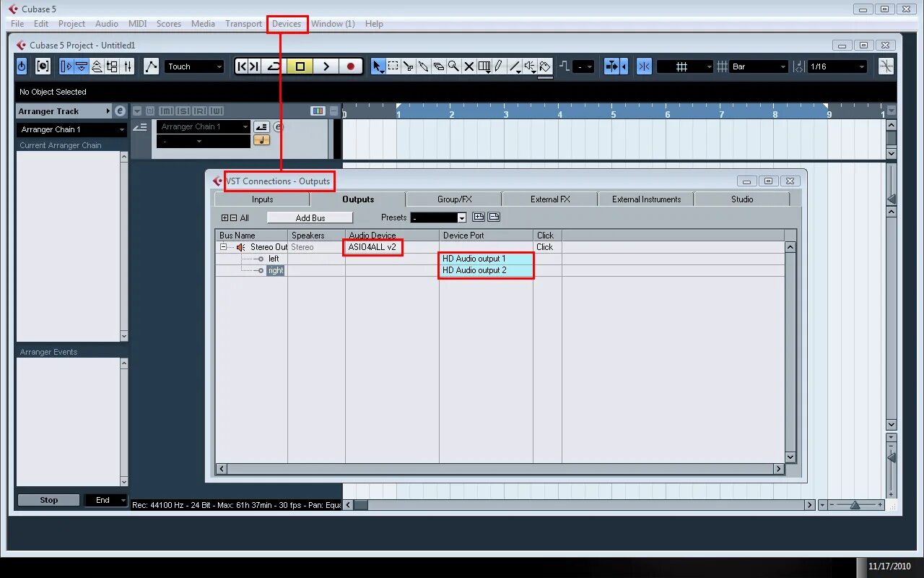Click the arranger Stop button

pyautogui.click(x=48, y=500)
